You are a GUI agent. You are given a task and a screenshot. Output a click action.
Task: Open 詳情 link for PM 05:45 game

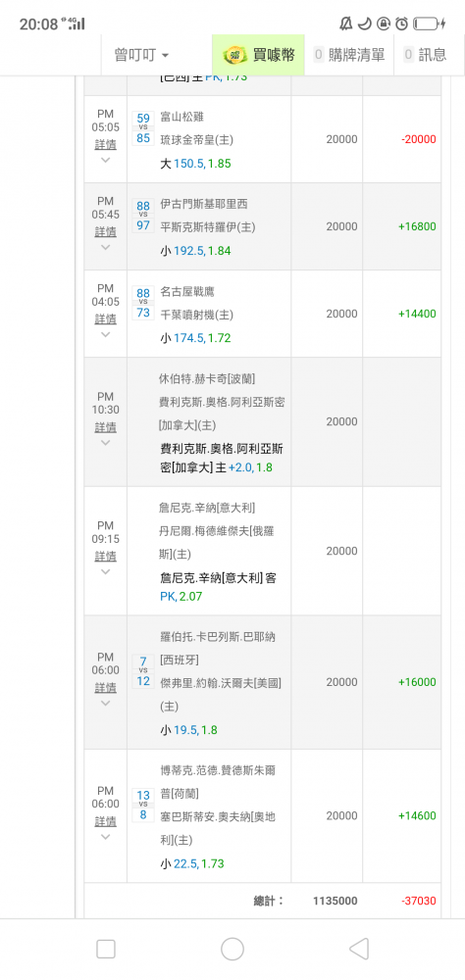(105, 231)
